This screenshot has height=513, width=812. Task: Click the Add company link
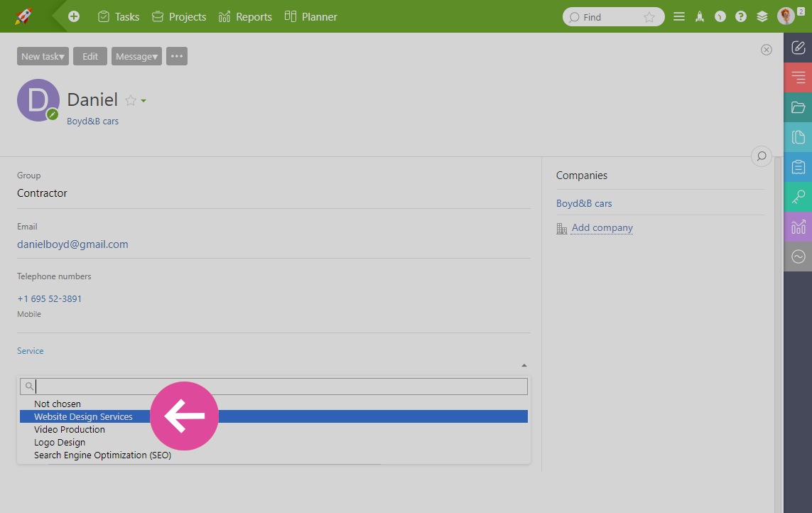[x=602, y=228]
